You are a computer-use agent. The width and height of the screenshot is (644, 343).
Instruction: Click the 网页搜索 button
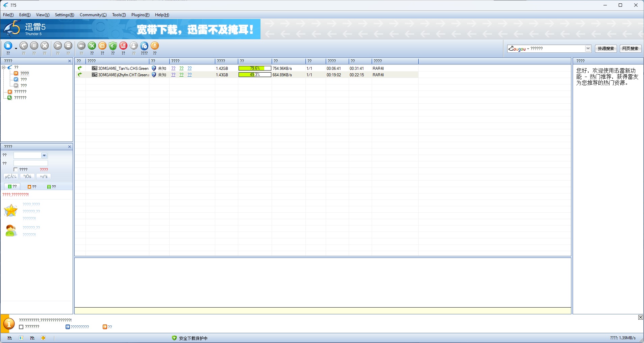(630, 49)
